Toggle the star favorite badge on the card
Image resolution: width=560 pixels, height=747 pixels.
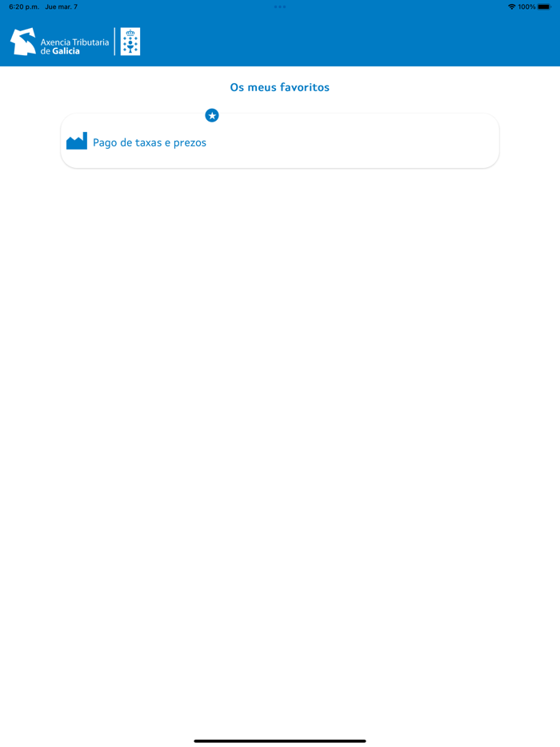pos(212,115)
